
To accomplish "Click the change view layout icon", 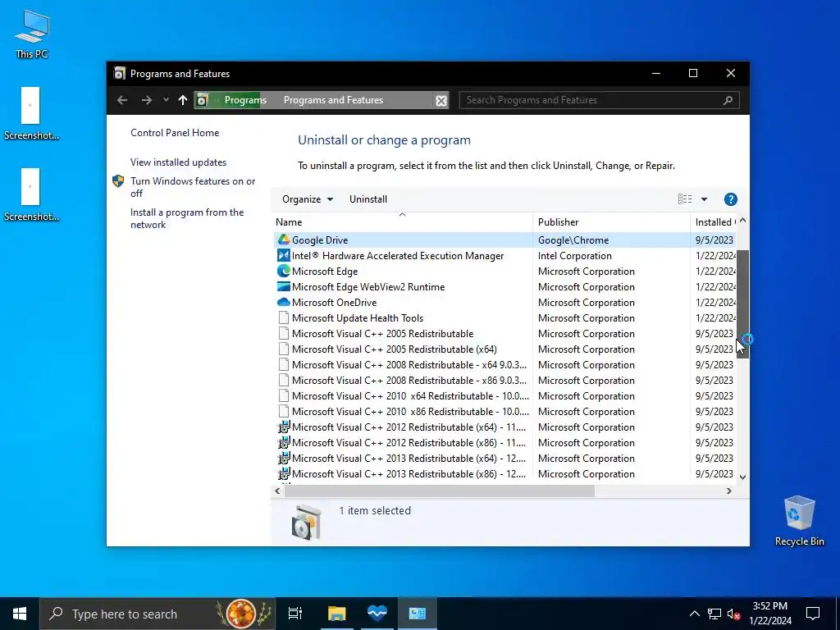I will point(685,199).
